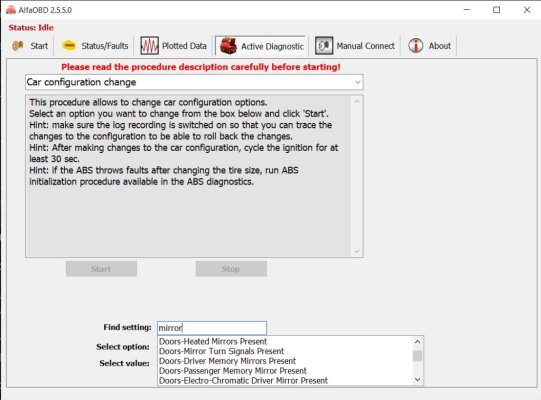541x400 pixels.
Task: Click the Start tab connector icon
Action: click(x=18, y=46)
